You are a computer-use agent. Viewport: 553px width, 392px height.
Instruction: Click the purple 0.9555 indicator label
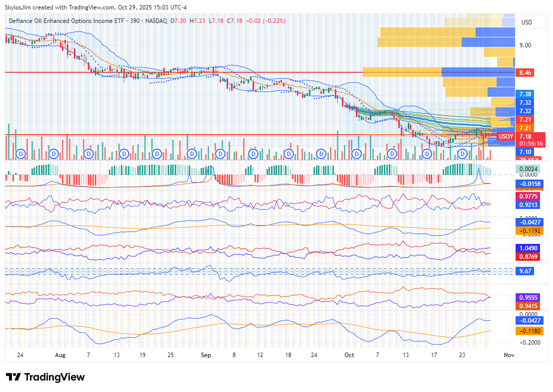tap(528, 297)
